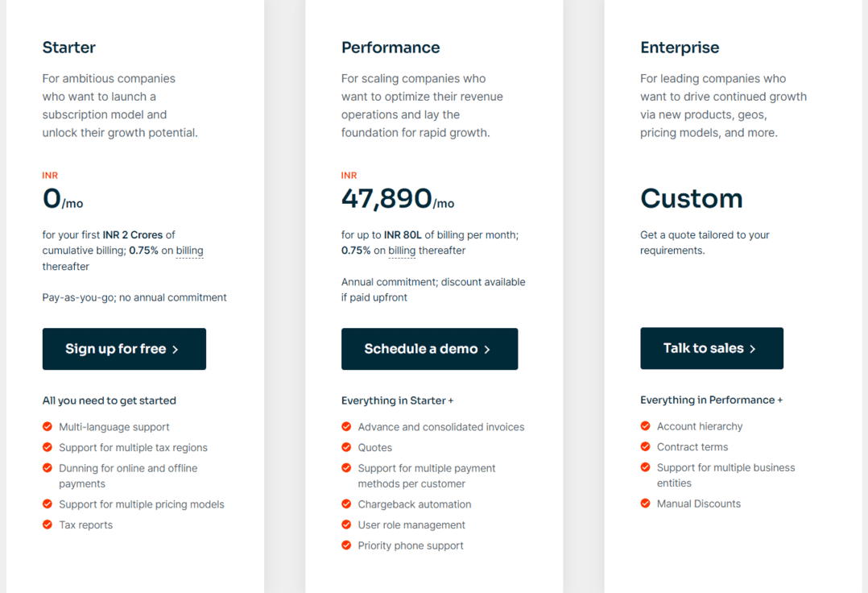Click checkmark icon beside Multi-language support

(x=48, y=427)
